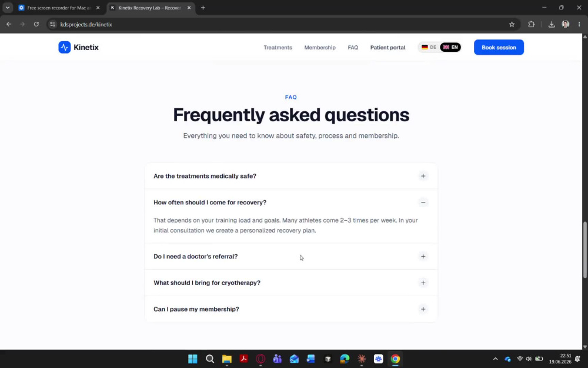Open the Chrome downloads icon
This screenshot has width=588, height=368.
pyautogui.click(x=552, y=24)
